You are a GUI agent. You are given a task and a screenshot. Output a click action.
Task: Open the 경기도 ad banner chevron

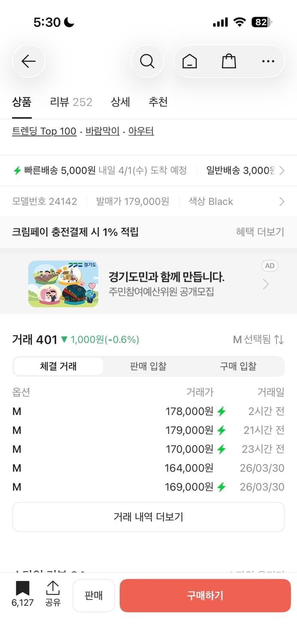coord(266,284)
